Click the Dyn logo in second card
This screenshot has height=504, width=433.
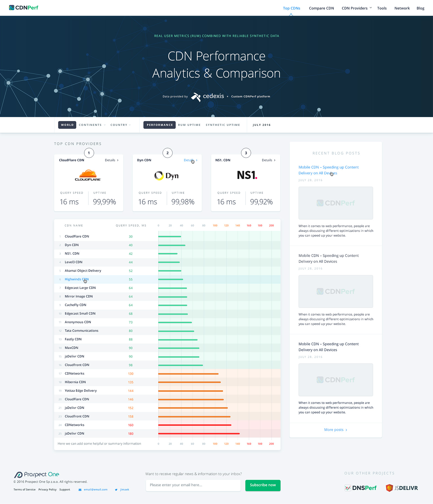(167, 176)
